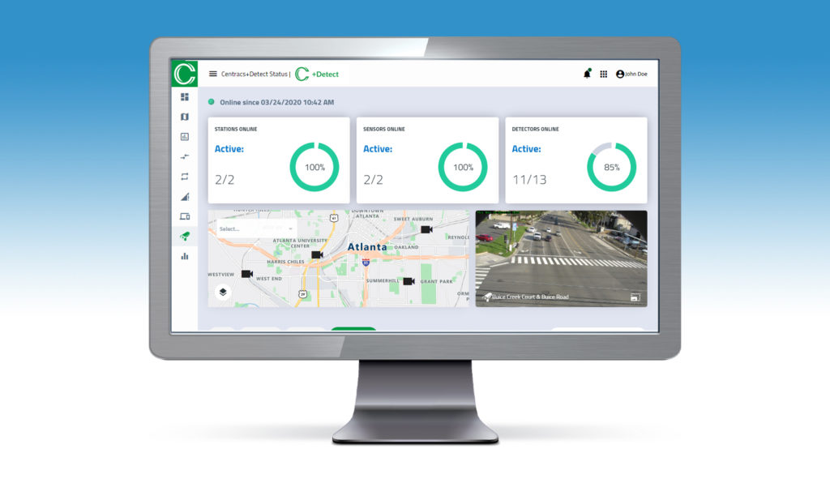Click the loop arrows sidebar icon
The width and height of the screenshot is (830, 504).
(x=185, y=177)
